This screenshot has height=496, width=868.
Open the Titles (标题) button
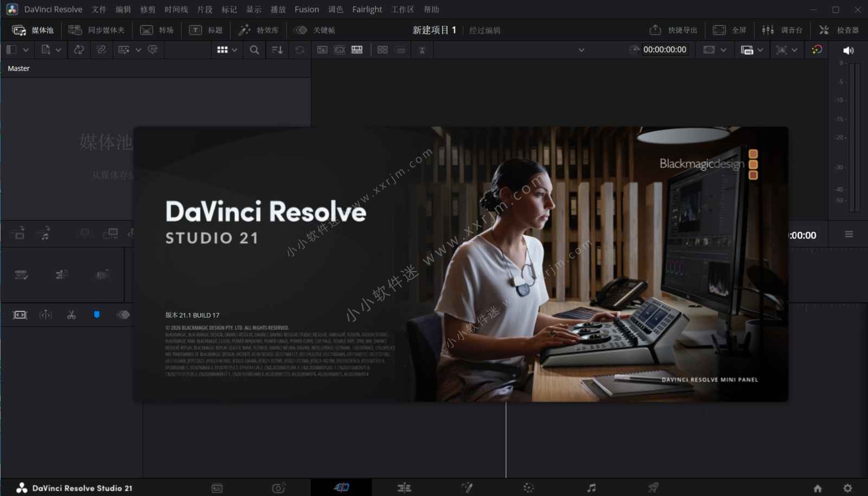tap(206, 30)
